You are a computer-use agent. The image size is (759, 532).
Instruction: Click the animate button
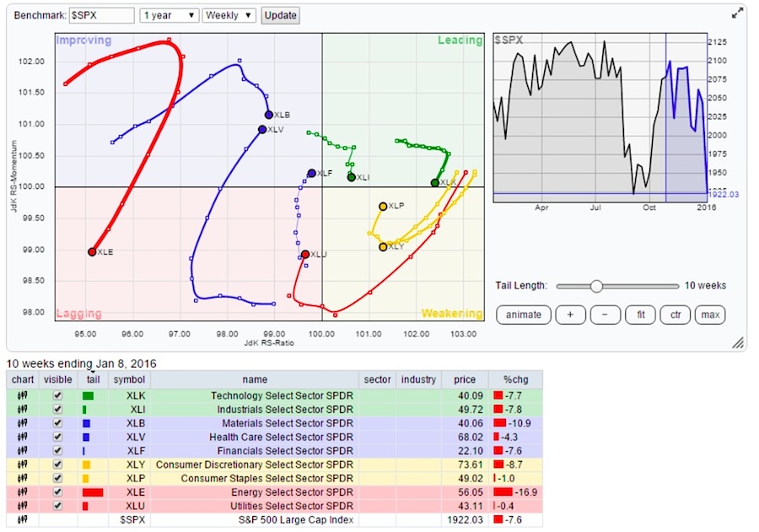pos(523,314)
